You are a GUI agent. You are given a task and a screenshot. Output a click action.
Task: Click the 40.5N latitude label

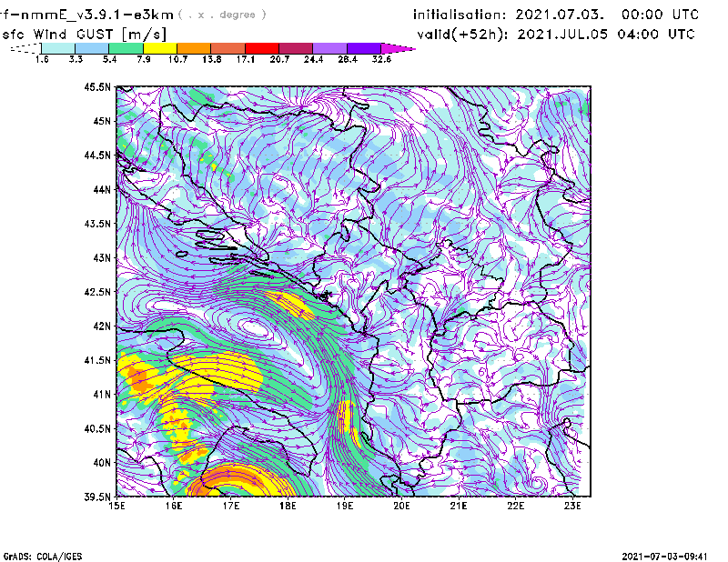97,428
